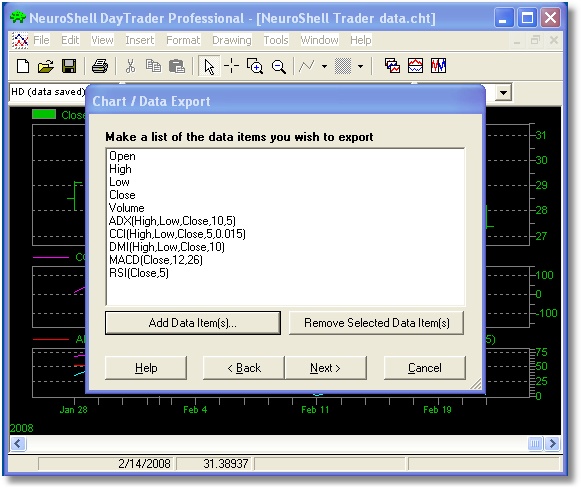Screen dimensions: 582x490
Task: Click the horizontal scrollbar thumb
Action: click(535, 443)
